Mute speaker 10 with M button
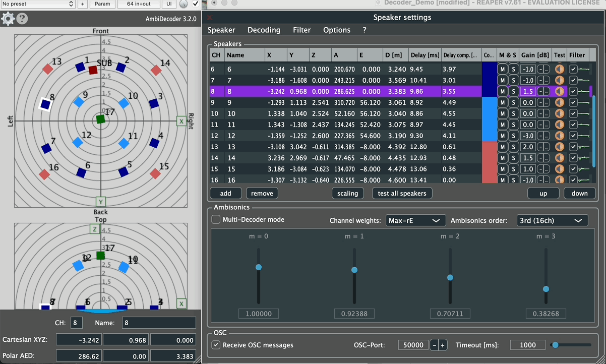Image resolution: width=606 pixels, height=364 pixels. pyautogui.click(x=503, y=113)
